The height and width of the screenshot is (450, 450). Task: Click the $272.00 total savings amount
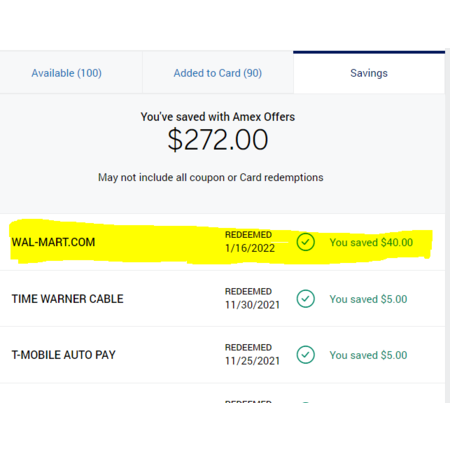218,140
